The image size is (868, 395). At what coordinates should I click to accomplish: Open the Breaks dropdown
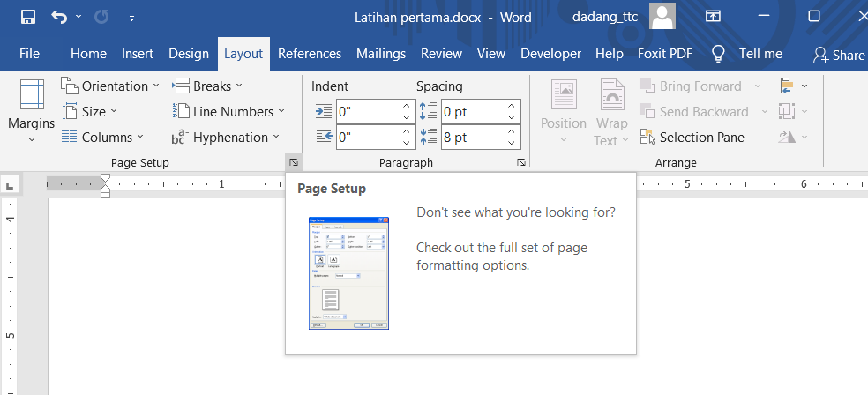pos(207,86)
